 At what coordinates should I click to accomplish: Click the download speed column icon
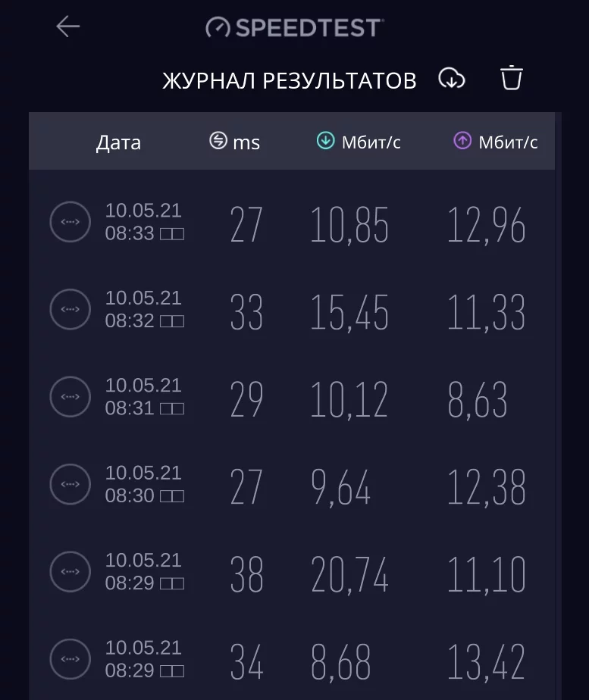point(325,141)
